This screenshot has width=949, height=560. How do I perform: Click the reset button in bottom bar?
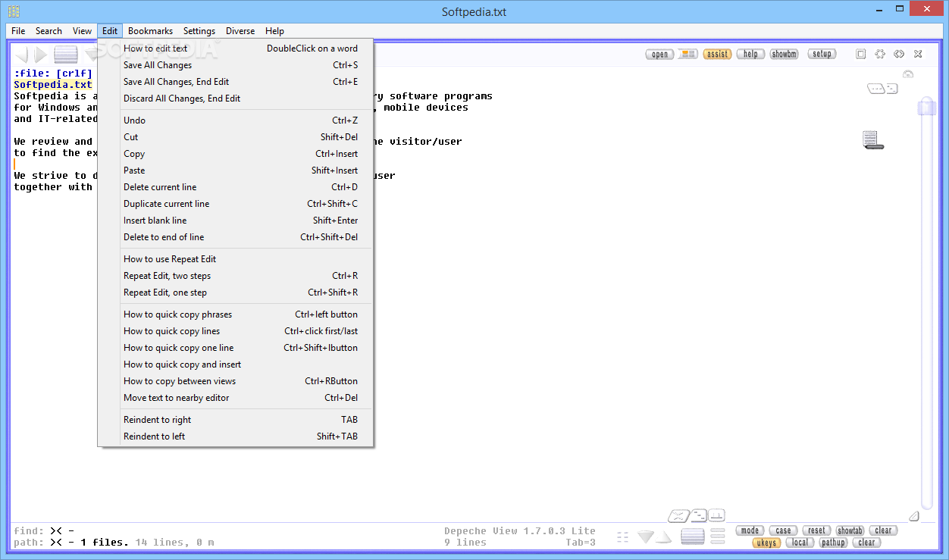[816, 530]
